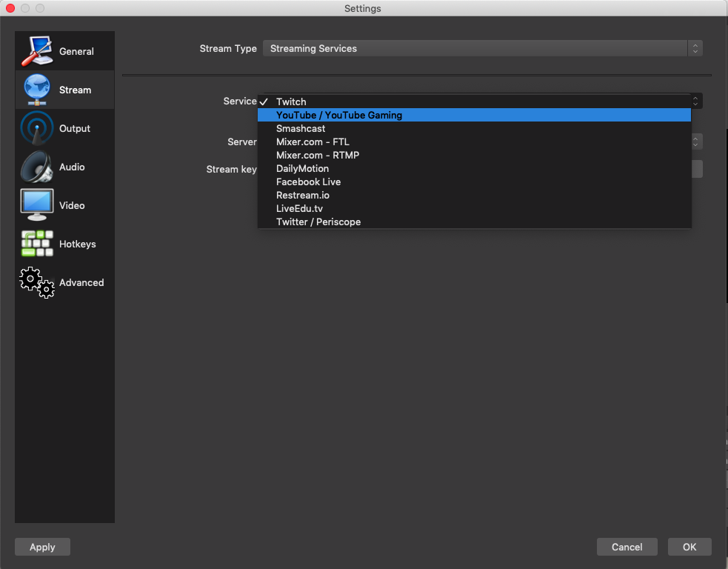Choose Mixer.com - FTL service
Screen dimensions: 728x569
point(475,142)
